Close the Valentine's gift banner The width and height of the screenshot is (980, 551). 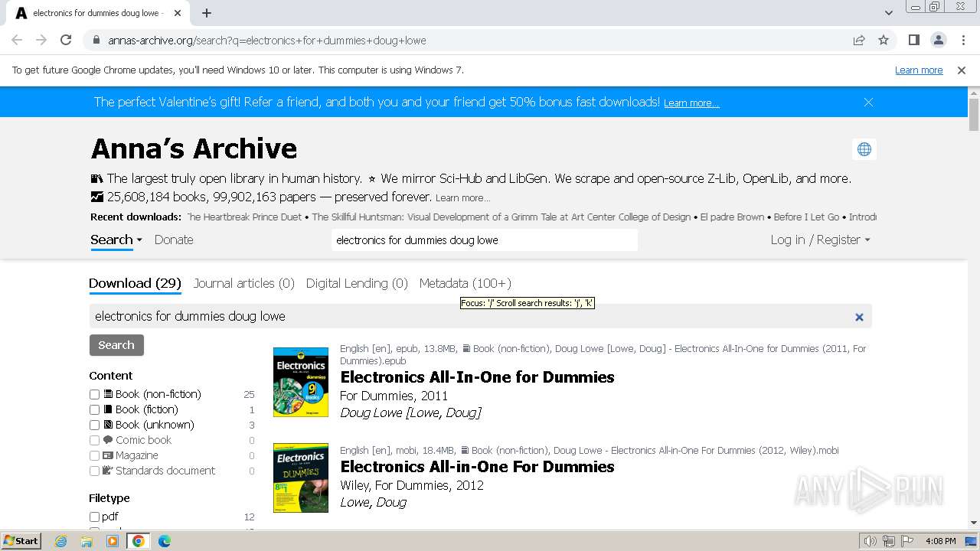pos(868,102)
